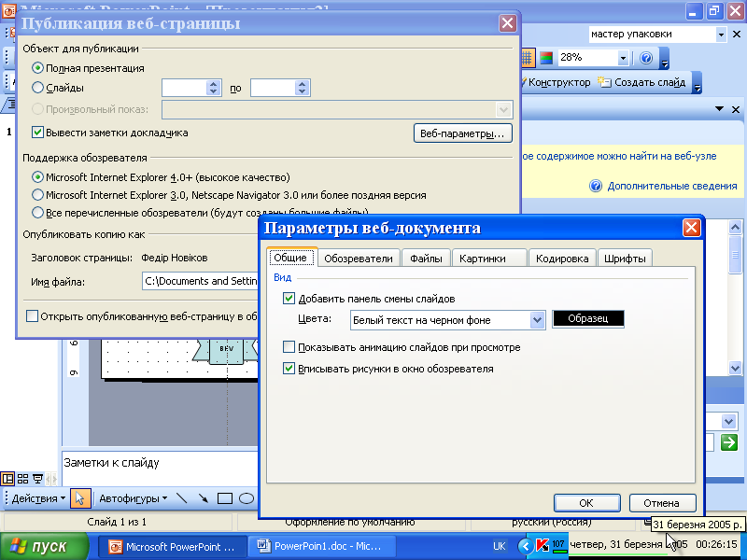This screenshot has width=747, height=560.
Task: Switch UK keyboard language indicator
Action: click(500, 546)
